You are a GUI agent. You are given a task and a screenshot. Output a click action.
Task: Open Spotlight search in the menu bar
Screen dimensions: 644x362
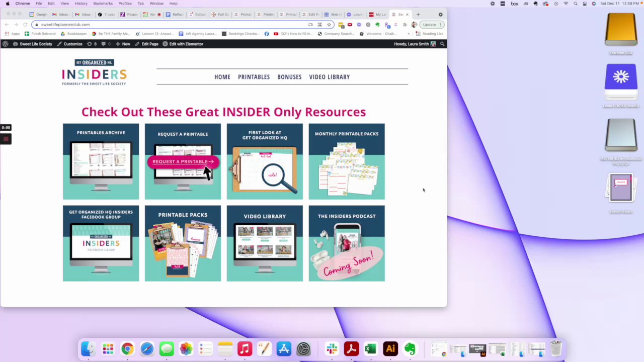[575, 4]
